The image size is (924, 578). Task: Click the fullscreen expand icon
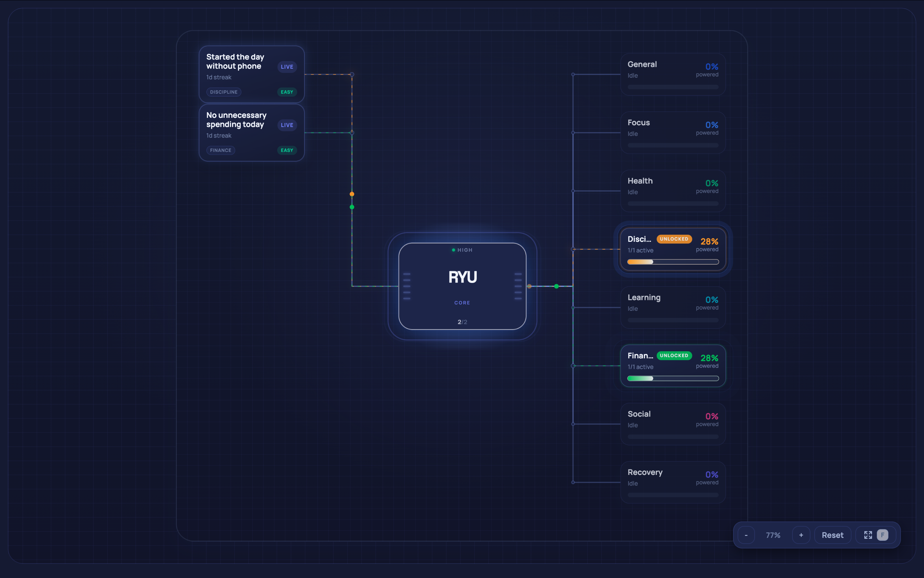(868, 535)
